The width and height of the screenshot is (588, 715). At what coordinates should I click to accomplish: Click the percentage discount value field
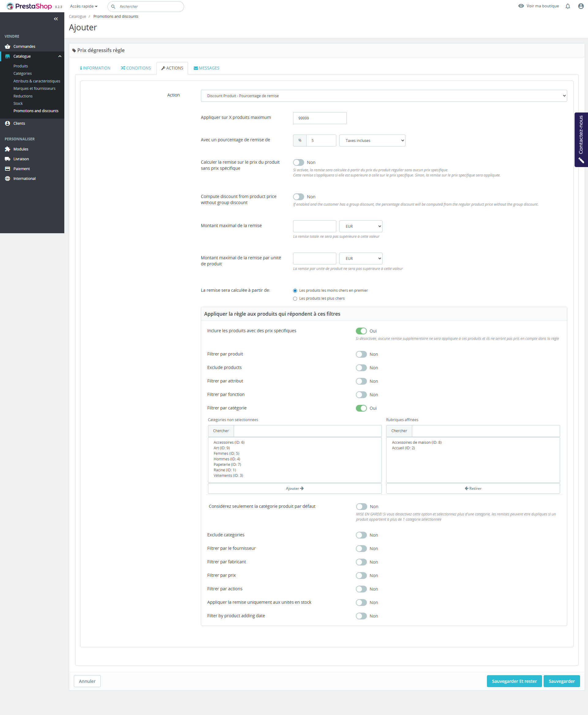[321, 140]
